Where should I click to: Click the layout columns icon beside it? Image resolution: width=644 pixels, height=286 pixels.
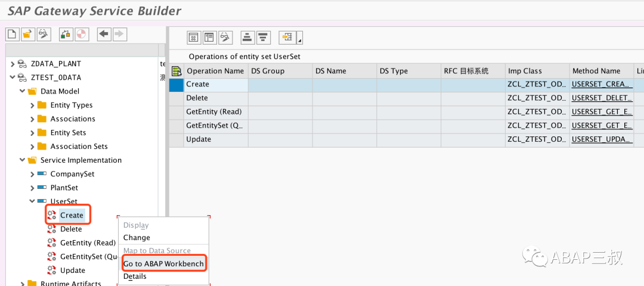(209, 38)
